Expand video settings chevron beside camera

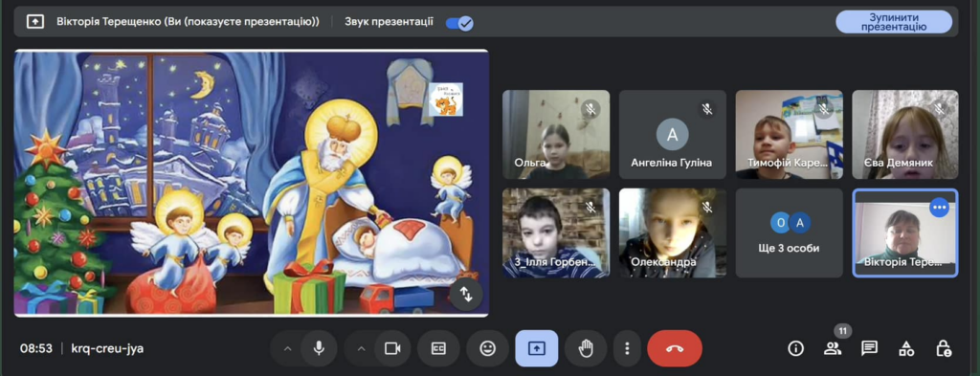(x=360, y=348)
